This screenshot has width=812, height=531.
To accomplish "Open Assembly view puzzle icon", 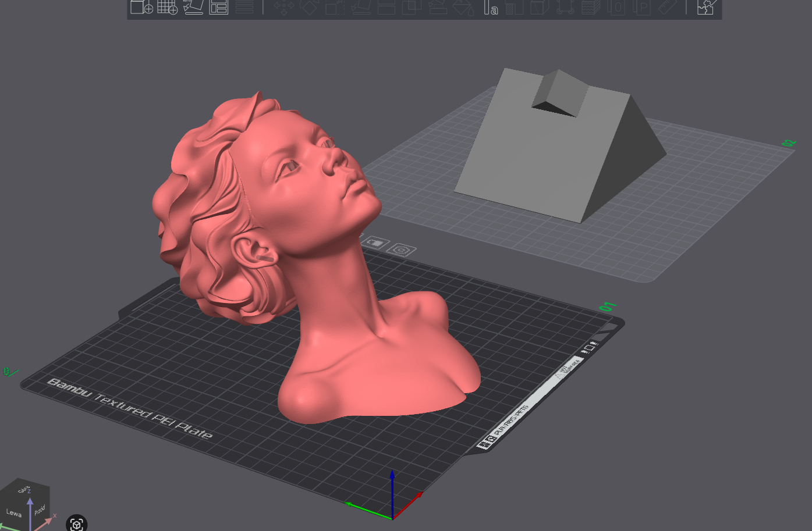I will click(x=705, y=7).
